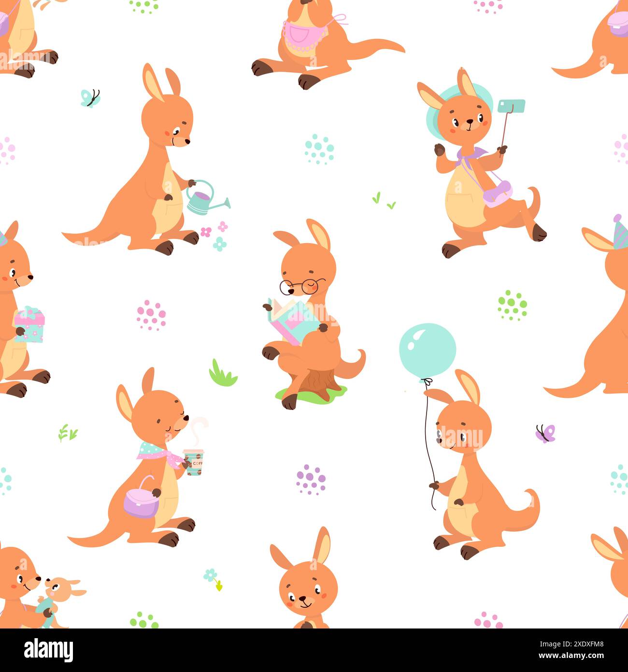
Task: Click the alamy logo in bottom bar
Action: coord(49,650)
